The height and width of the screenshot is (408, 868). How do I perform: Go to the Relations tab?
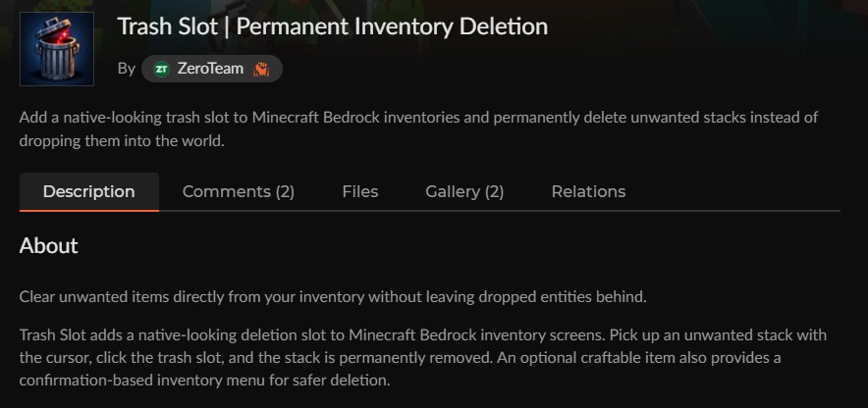point(588,192)
